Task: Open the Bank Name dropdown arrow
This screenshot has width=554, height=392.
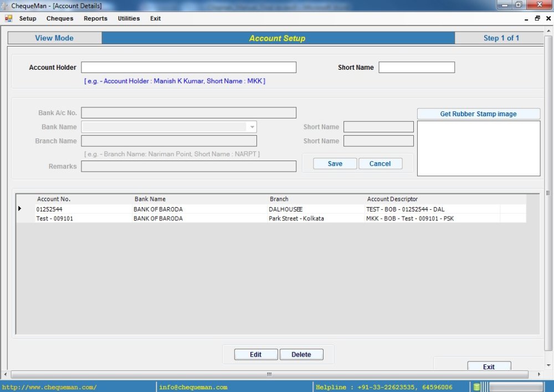Action: 252,127
